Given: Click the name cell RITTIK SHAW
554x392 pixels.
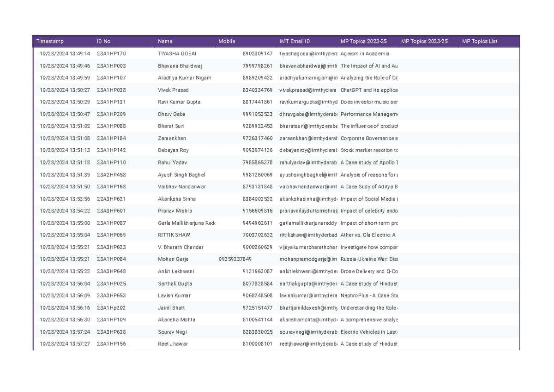Looking at the screenshot, I should (174, 235).
